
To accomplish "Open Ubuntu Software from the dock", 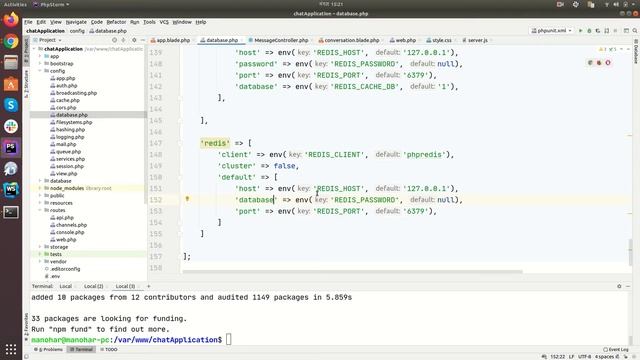I will [x=11, y=84].
